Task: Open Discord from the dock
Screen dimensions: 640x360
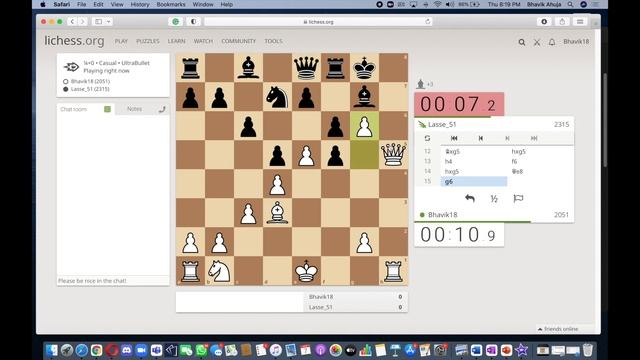Action: (x=127, y=350)
